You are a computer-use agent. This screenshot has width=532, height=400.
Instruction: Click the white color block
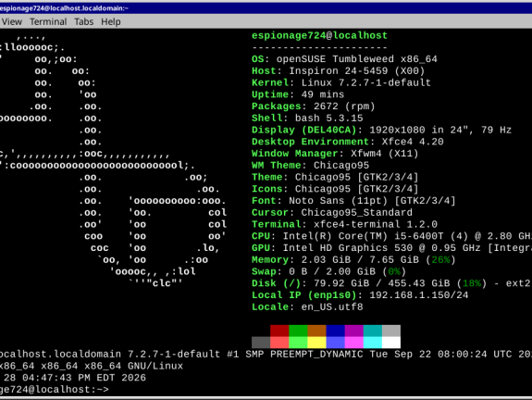point(391,343)
